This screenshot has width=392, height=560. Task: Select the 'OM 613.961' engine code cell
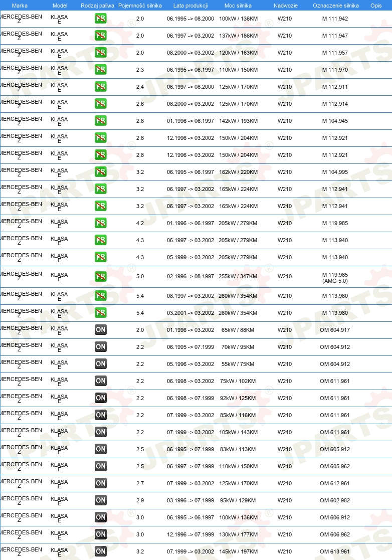[335, 551]
